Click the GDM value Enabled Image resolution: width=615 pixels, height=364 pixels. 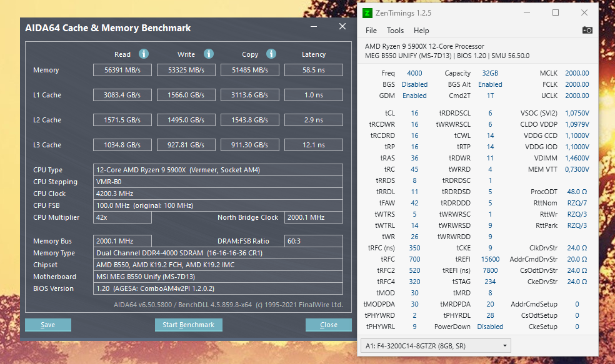414,96
